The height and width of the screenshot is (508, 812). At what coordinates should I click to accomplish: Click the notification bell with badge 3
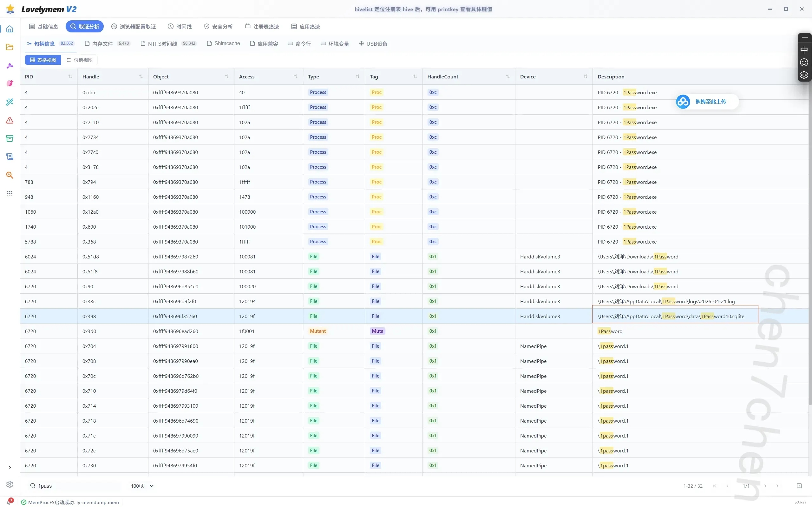coord(9,502)
